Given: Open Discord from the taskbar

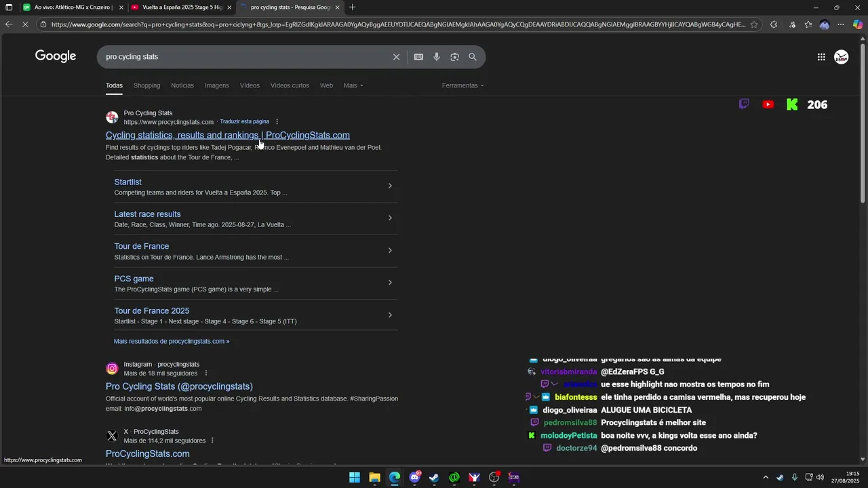Looking at the screenshot, I should click(x=414, y=477).
